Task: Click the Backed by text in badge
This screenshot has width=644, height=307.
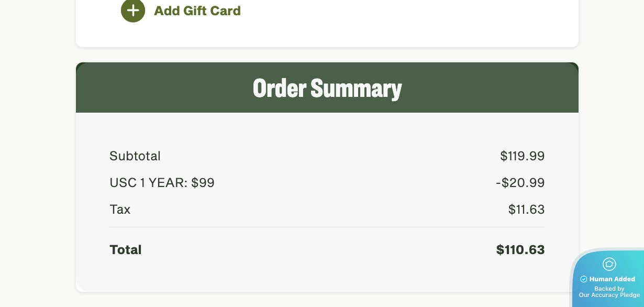Action: tap(609, 289)
